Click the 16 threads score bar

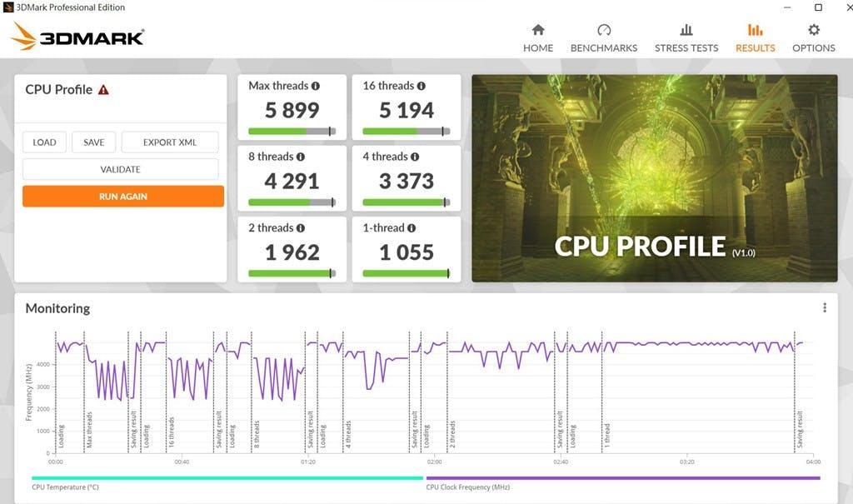(407, 131)
